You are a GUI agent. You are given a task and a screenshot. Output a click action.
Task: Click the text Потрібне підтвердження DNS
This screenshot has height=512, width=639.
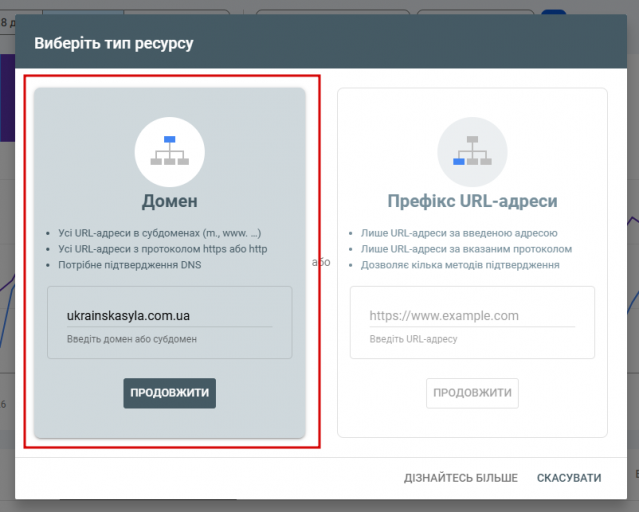[x=130, y=265]
